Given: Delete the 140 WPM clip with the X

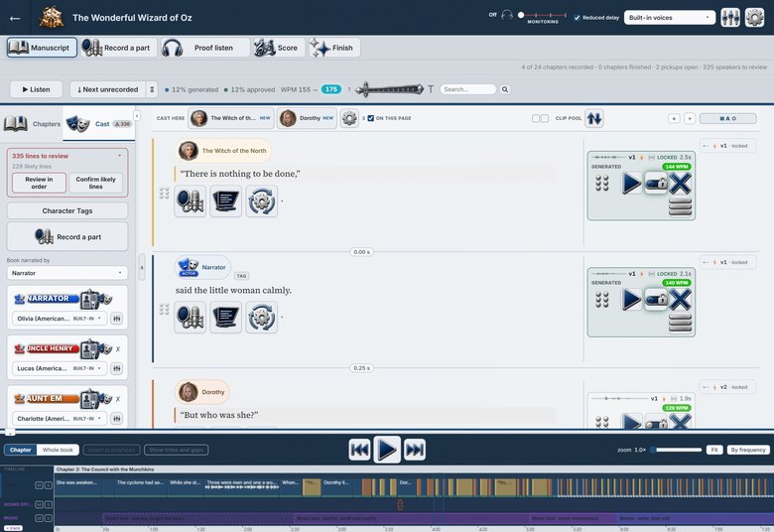Looking at the screenshot, I should pos(680,300).
